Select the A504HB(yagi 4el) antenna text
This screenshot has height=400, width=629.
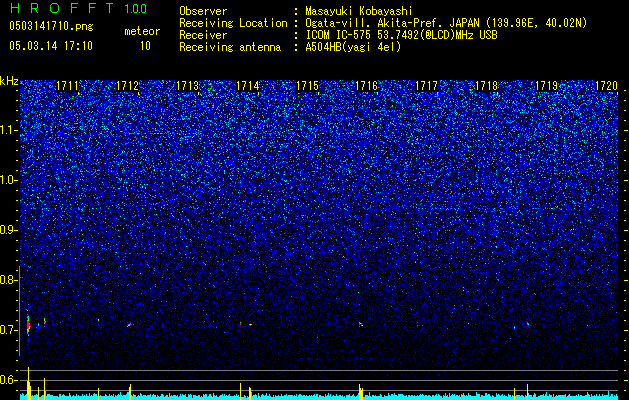pos(353,47)
